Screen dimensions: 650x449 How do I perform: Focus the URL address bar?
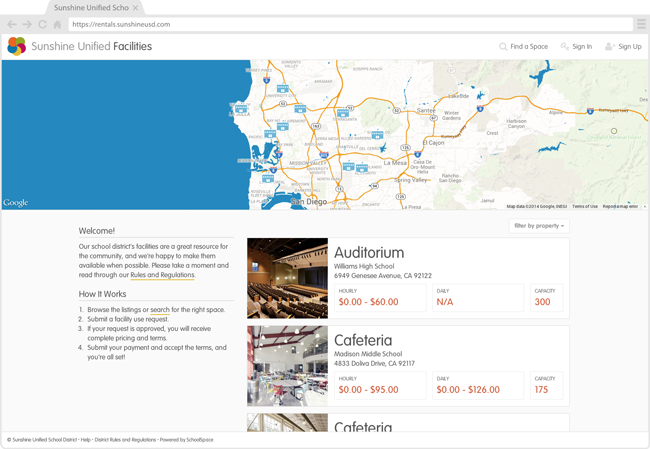point(351,24)
